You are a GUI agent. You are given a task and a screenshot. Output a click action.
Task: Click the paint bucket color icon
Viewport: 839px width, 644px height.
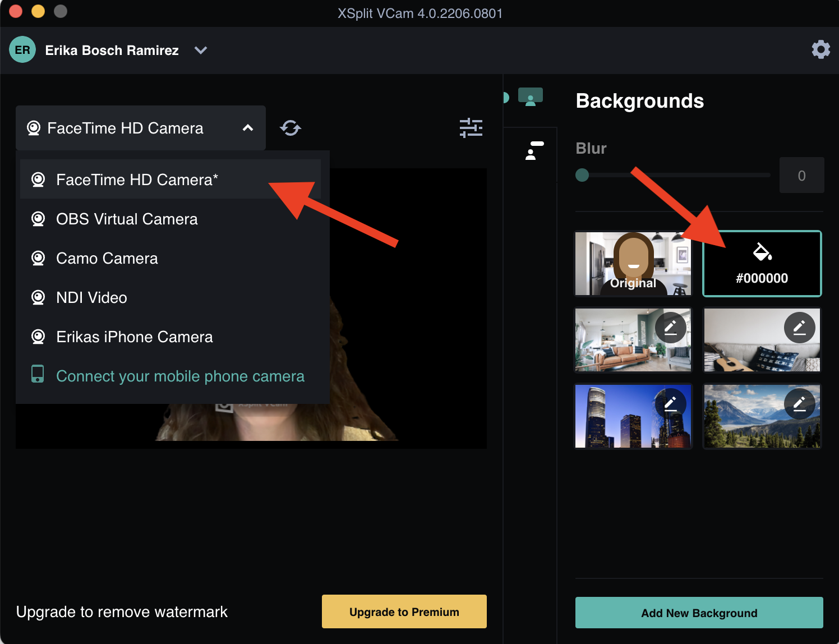[762, 252]
